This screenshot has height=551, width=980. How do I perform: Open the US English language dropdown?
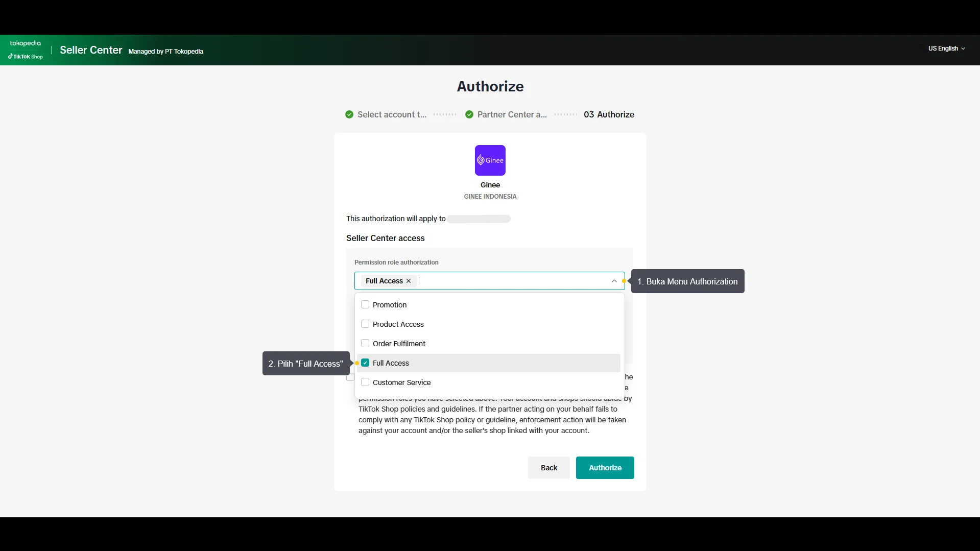(946, 49)
